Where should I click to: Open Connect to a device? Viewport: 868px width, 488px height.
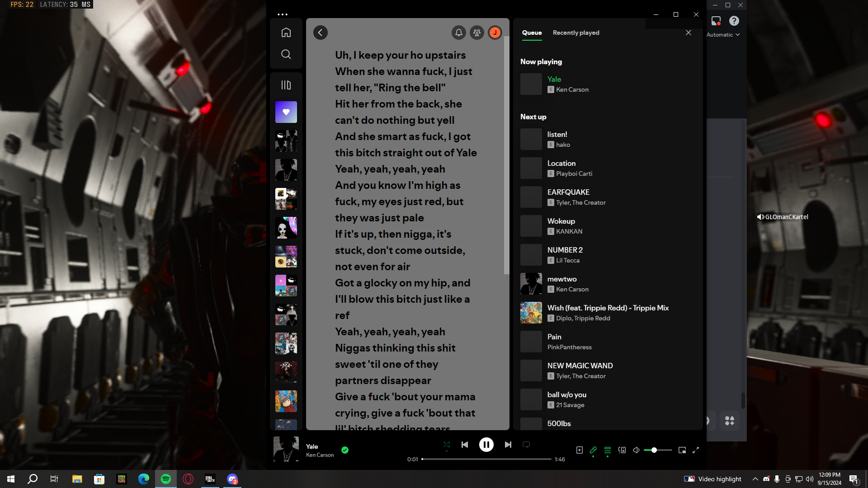[622, 450]
